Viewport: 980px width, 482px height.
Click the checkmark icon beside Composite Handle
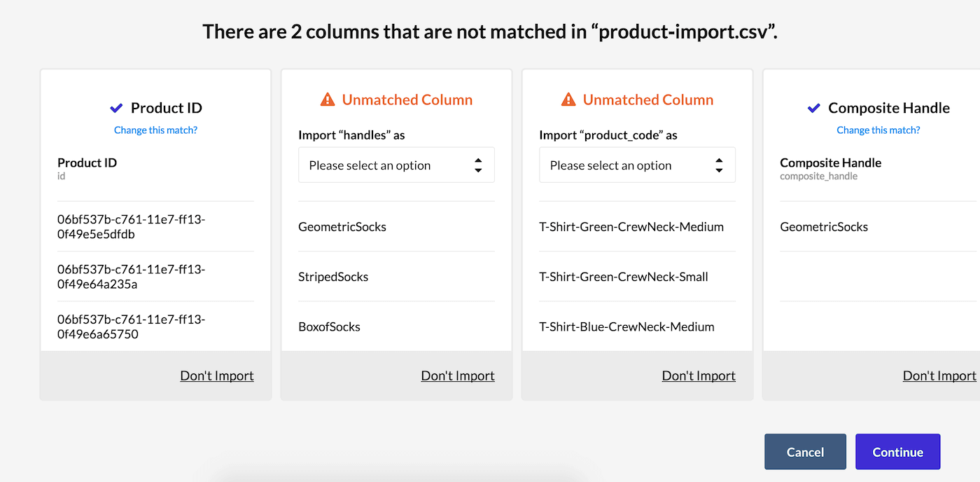[813, 107]
